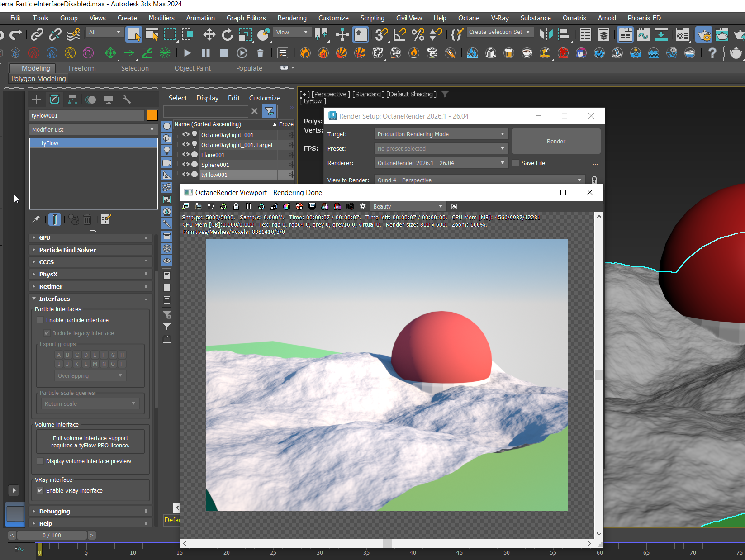Tick the Save File checkbox in Render Setup
Viewport: 745px width, 560px height.
click(516, 163)
